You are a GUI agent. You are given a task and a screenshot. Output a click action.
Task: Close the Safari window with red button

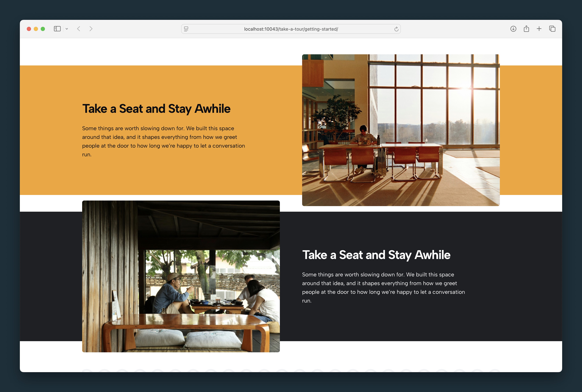pos(29,29)
